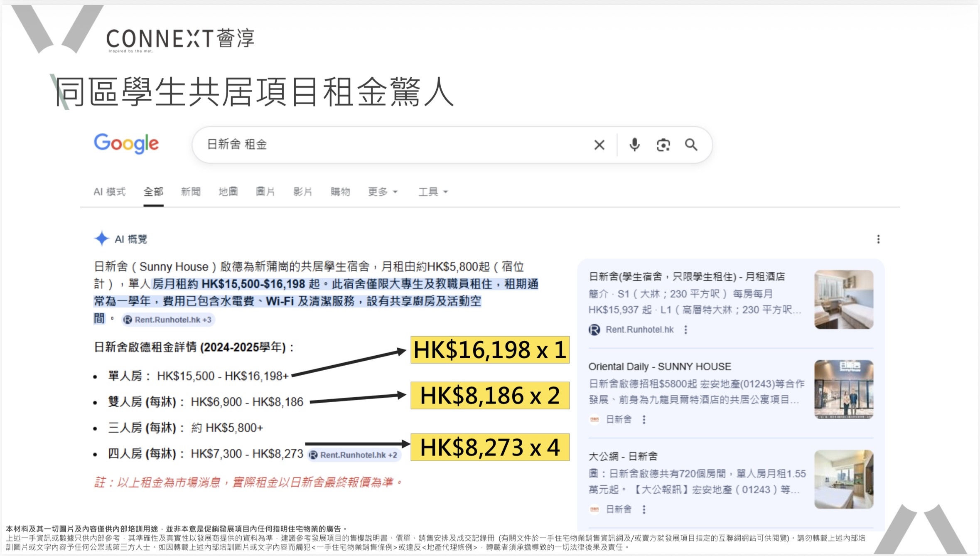The width and height of the screenshot is (980, 556).
Task: Open options dots beside Oriental Daily source
Action: pos(644,420)
